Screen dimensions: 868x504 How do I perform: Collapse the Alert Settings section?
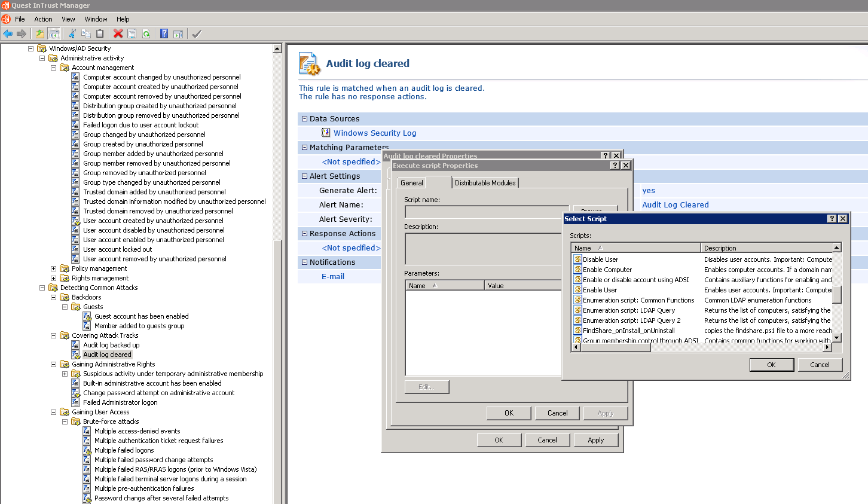304,176
